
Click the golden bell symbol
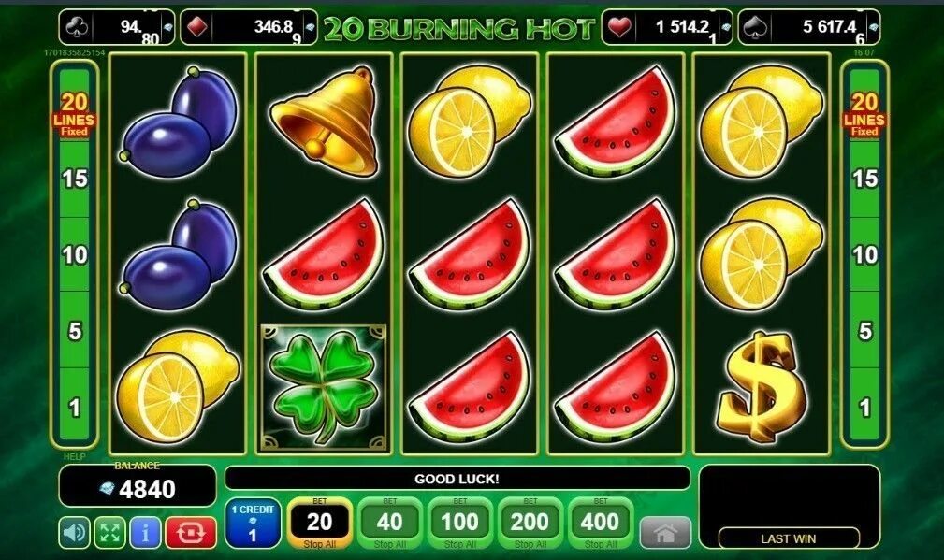(325, 122)
